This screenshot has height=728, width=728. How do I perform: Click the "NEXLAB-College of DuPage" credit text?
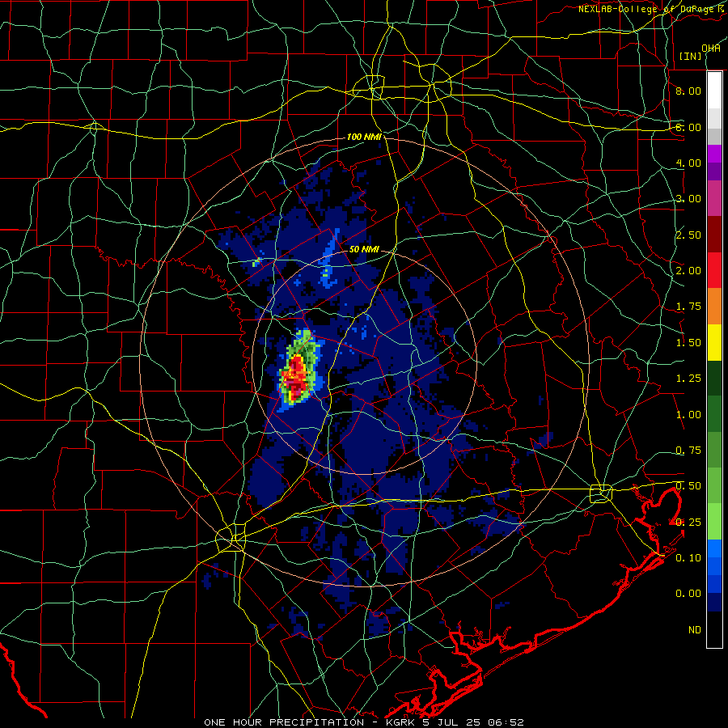647,9
